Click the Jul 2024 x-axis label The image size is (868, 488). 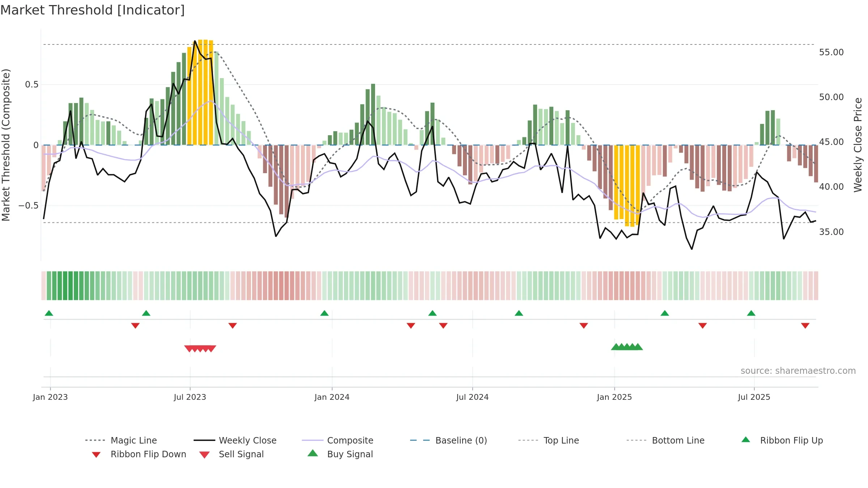point(472,397)
